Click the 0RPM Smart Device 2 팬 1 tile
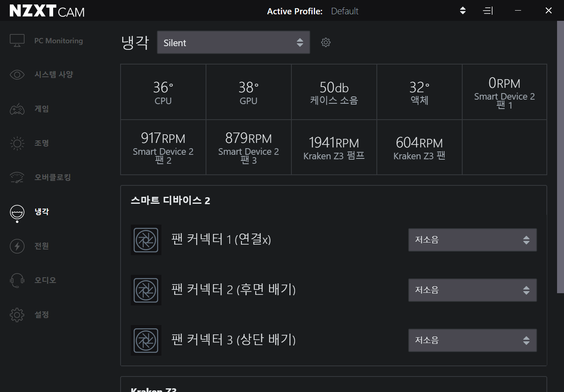This screenshot has width=564, height=392. tap(504, 92)
